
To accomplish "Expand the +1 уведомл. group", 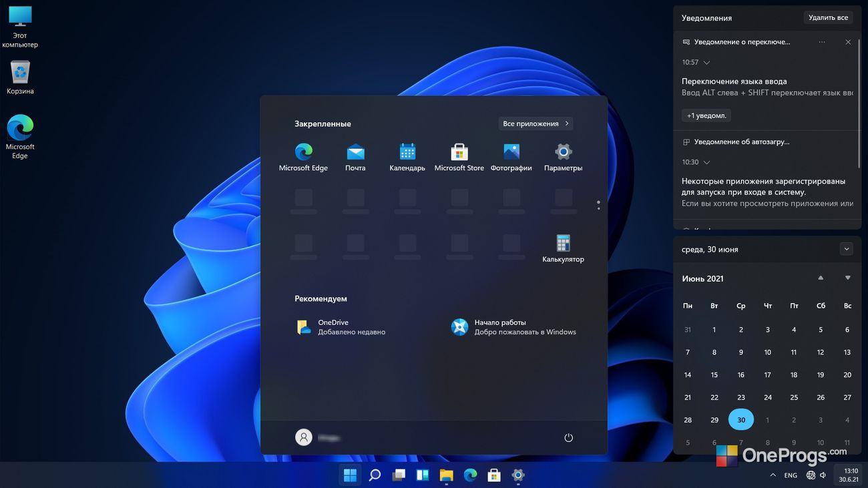I will (x=706, y=115).
